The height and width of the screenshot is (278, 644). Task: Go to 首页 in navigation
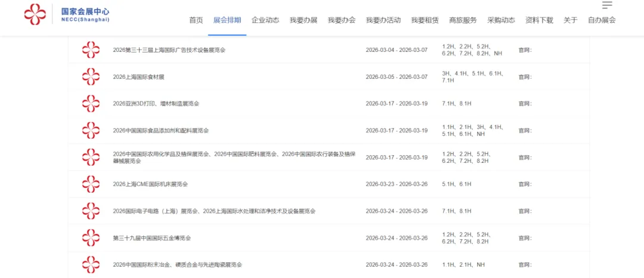pos(196,20)
